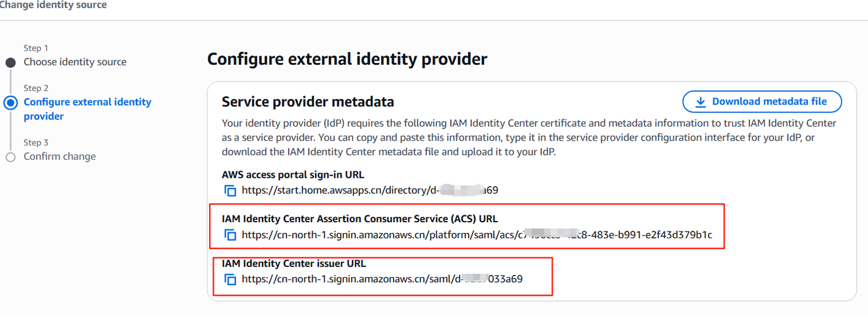Click the Change identity source page title
The image size is (868, 315).
coord(53,5)
